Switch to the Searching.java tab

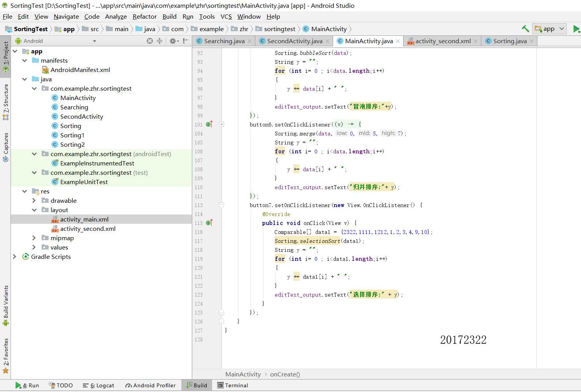click(224, 41)
